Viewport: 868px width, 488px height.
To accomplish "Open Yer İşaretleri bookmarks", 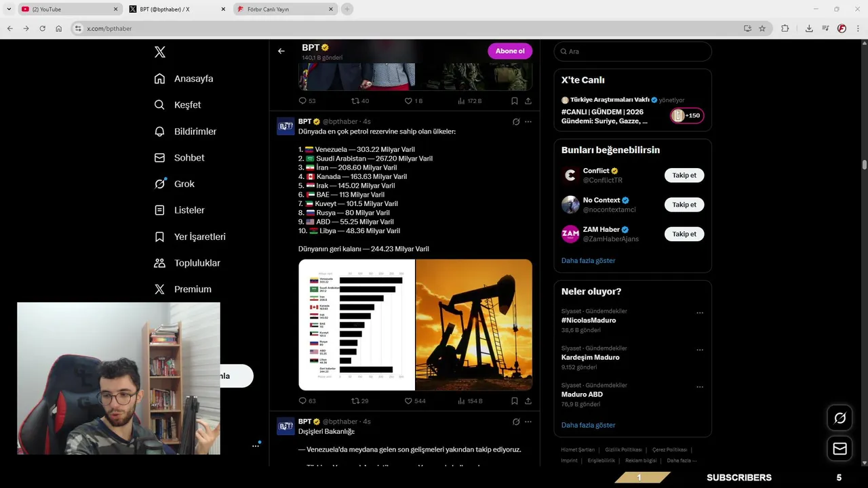I will click(190, 237).
